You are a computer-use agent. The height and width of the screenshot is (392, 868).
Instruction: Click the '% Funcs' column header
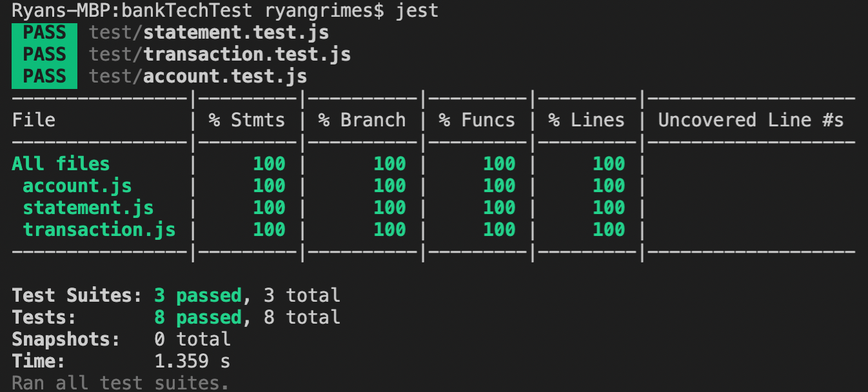477,120
